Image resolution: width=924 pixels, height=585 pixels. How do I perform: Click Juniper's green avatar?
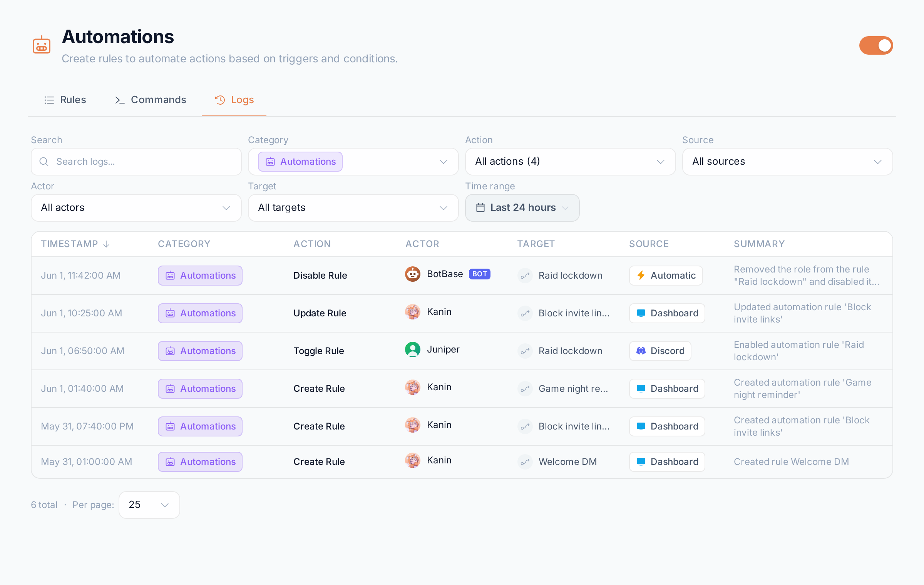(413, 349)
